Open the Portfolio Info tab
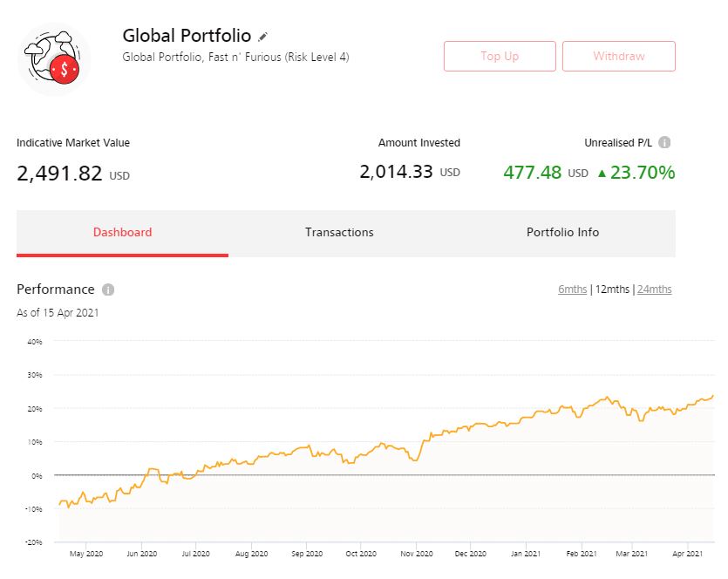 tap(562, 233)
